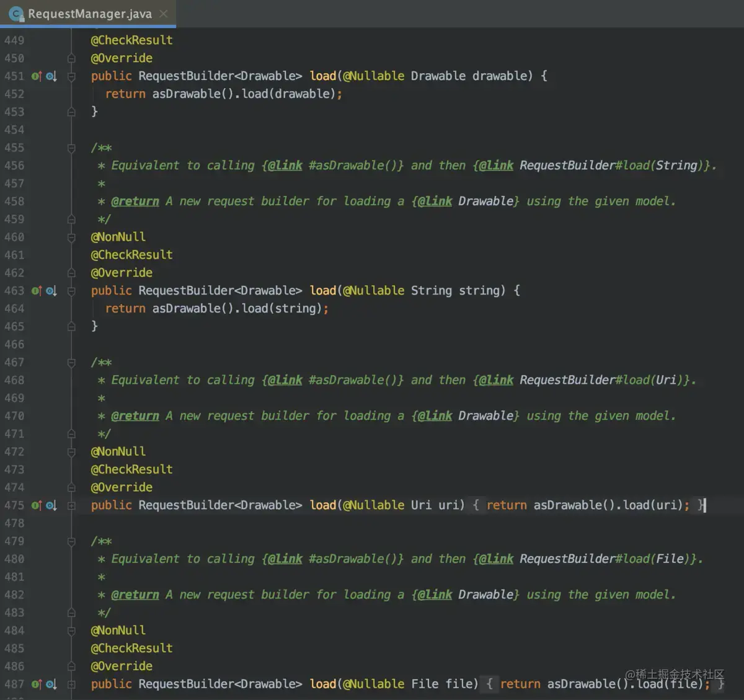Click the @Override annotation on line 450
Image resolution: width=744 pixels, height=700 pixels.
pos(122,58)
